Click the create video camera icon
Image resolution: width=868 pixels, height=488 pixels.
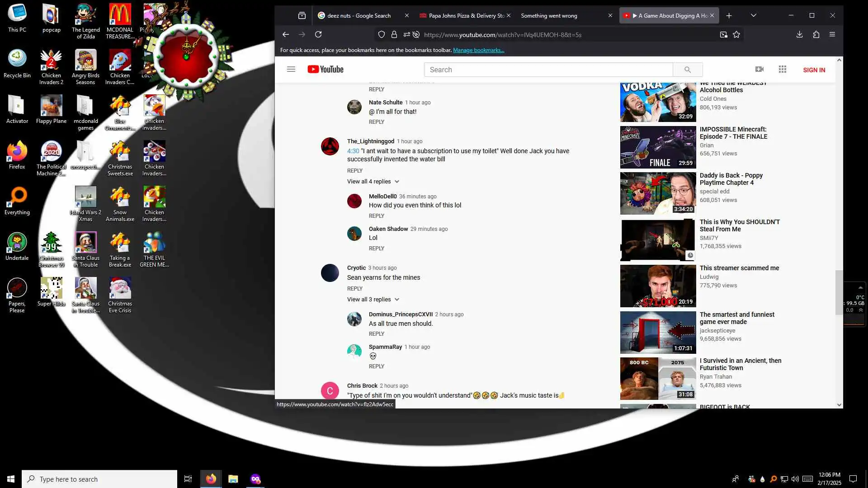[759, 70]
